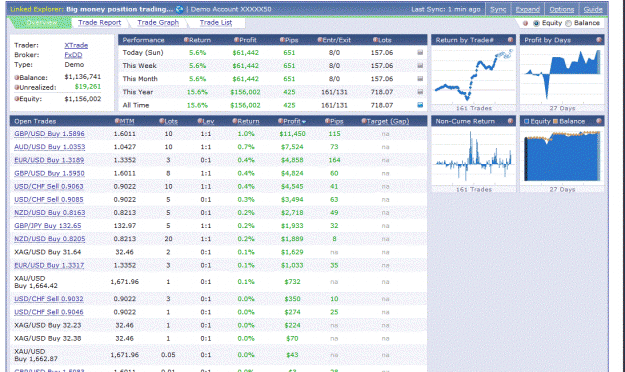
Task: Open the USD/CHF Sell 0.9063 trade
Action: [x=49, y=187]
